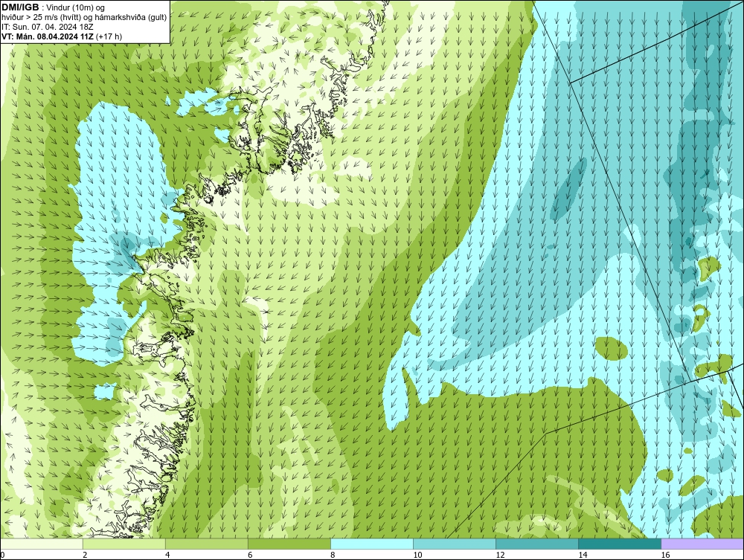Click the legend label '16'
This screenshot has height=560, width=744.
[665, 555]
